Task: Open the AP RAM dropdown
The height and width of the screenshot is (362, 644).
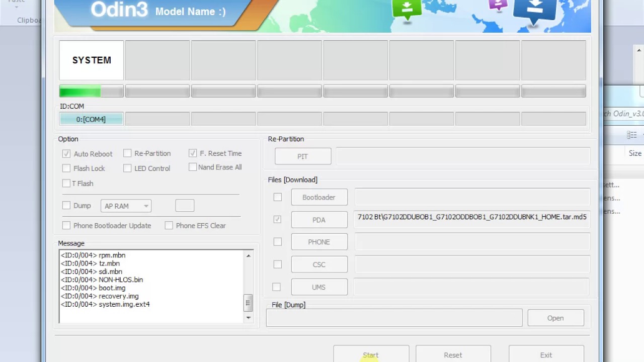Action: click(126, 206)
